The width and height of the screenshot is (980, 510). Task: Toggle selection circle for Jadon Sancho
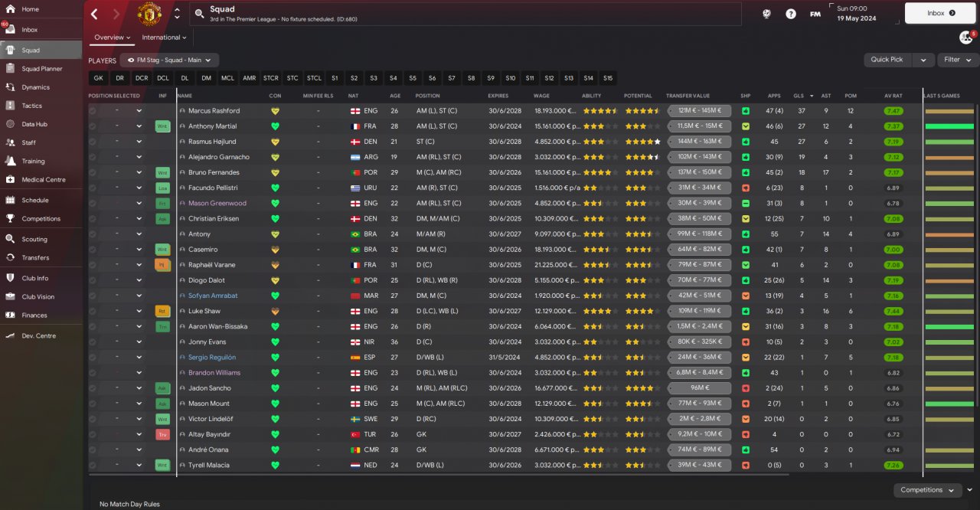click(93, 388)
